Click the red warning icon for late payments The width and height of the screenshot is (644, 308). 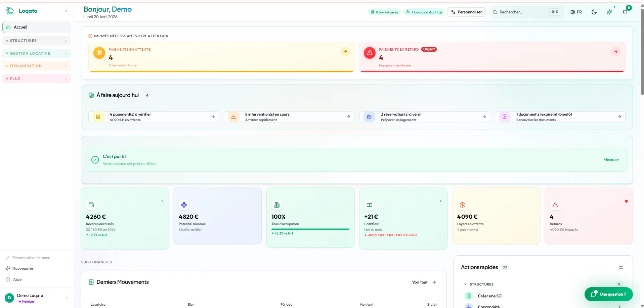[x=370, y=53]
